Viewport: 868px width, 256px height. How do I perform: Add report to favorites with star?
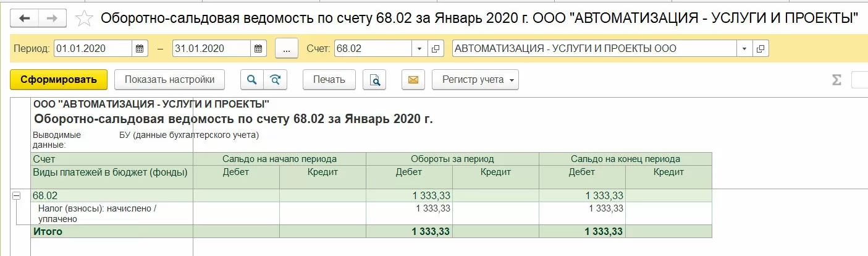(83, 19)
